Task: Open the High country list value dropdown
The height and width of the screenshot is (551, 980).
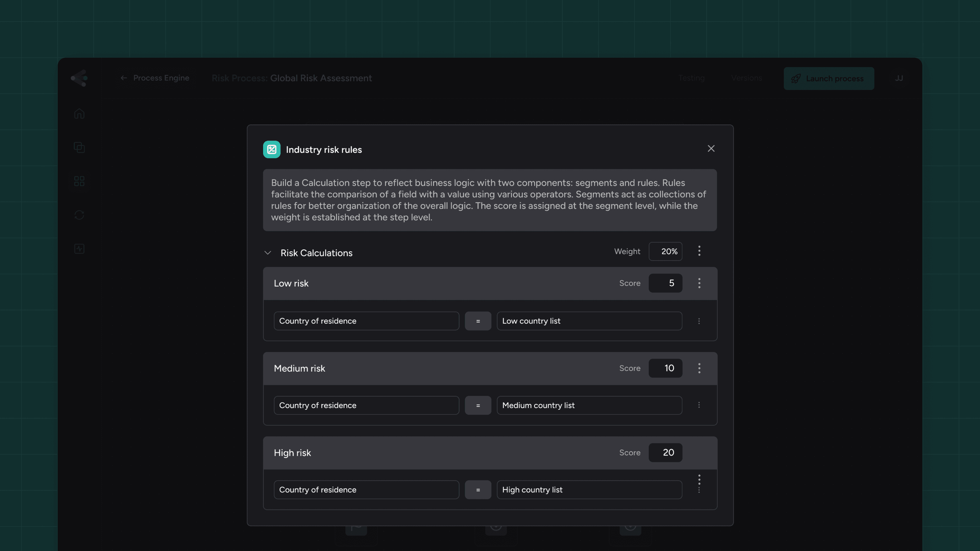Action: click(x=589, y=490)
